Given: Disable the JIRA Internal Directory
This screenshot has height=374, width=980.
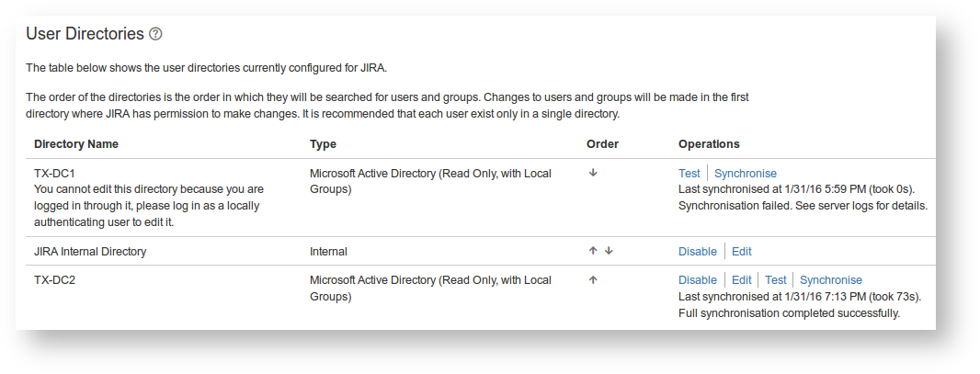Looking at the screenshot, I should [697, 252].
